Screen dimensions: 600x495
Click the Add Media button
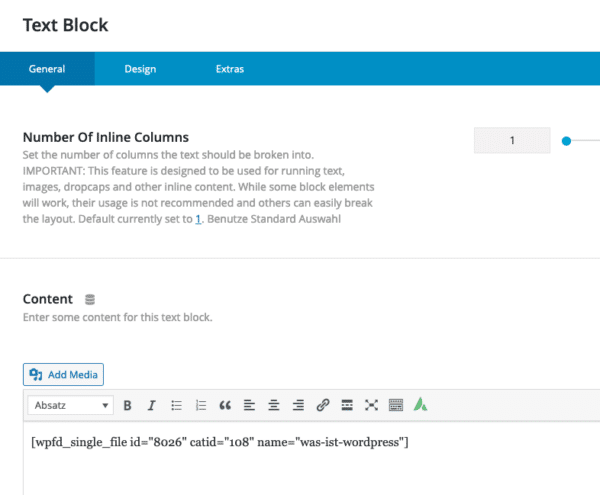63,375
